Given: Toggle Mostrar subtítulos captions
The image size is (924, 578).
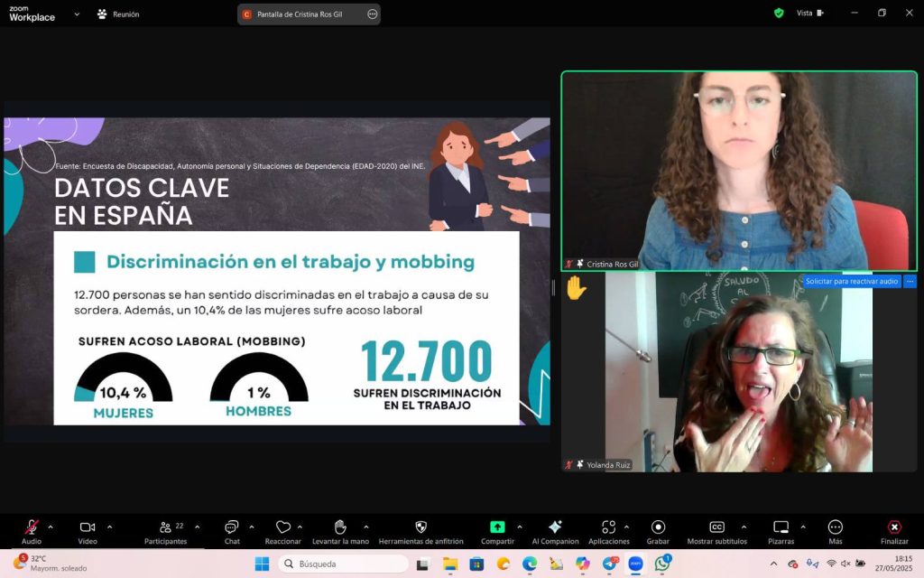Looking at the screenshot, I should (716, 531).
